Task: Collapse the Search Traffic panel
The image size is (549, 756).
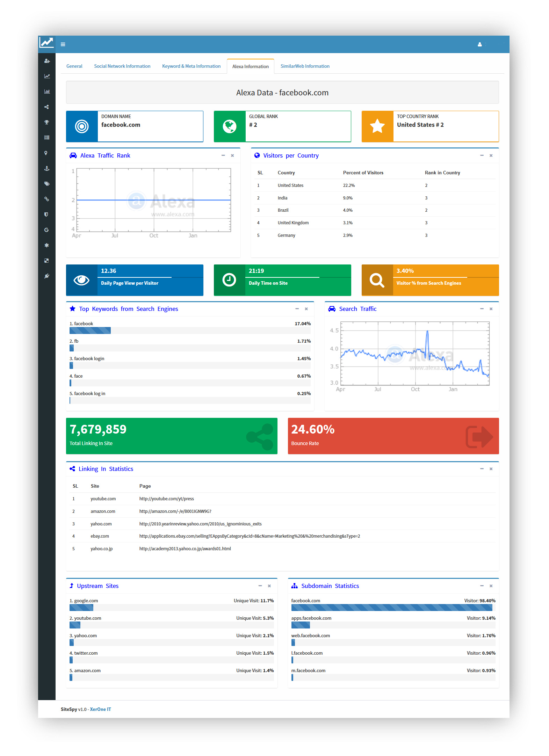Action: pyautogui.click(x=482, y=309)
